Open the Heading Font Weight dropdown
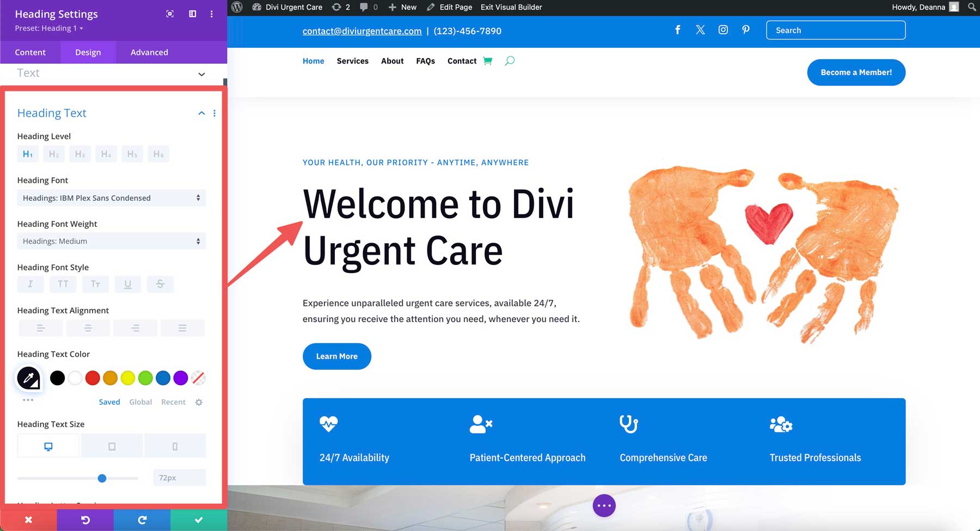980x531 pixels. pos(111,241)
